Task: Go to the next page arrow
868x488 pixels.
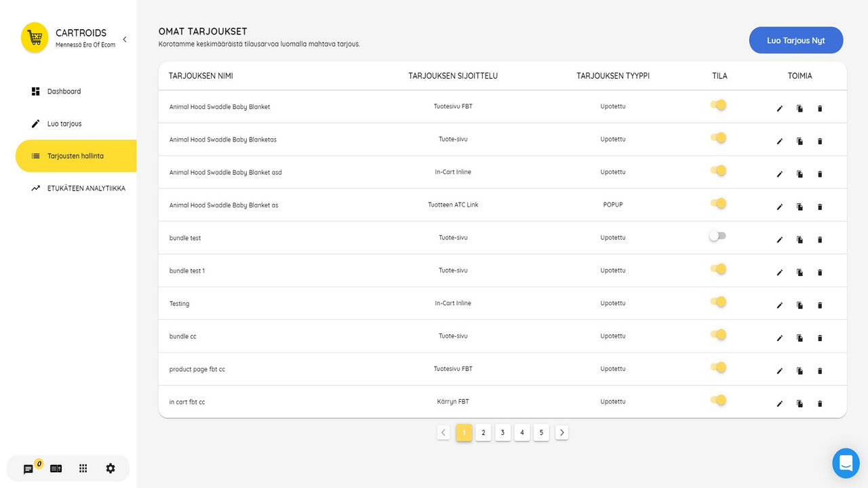Action: (x=561, y=432)
